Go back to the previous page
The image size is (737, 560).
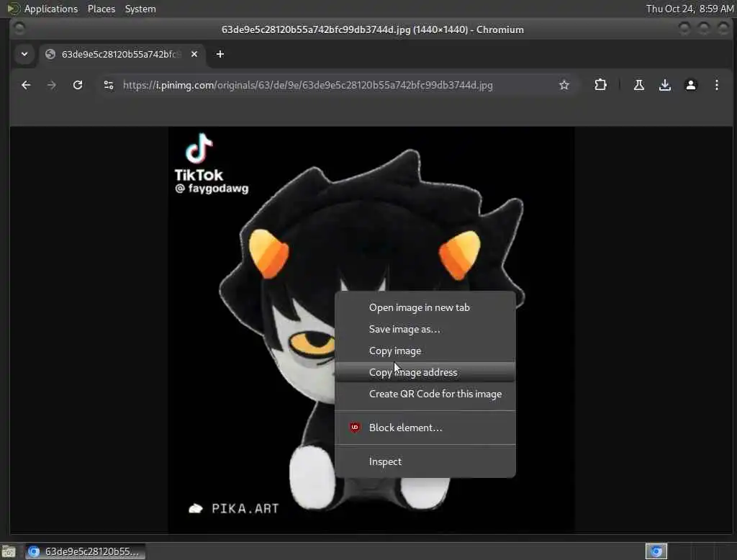click(x=26, y=85)
